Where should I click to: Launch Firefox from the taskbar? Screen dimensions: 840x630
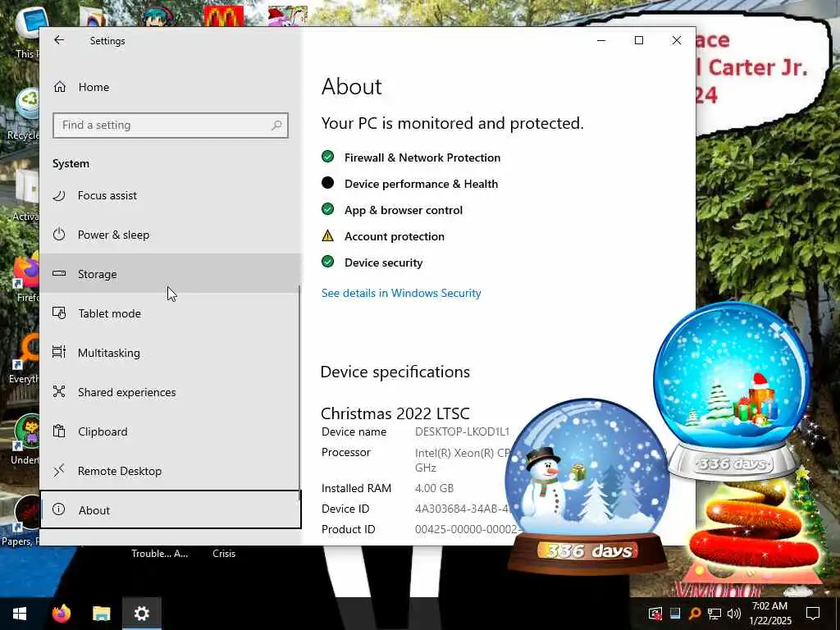pos(61,614)
